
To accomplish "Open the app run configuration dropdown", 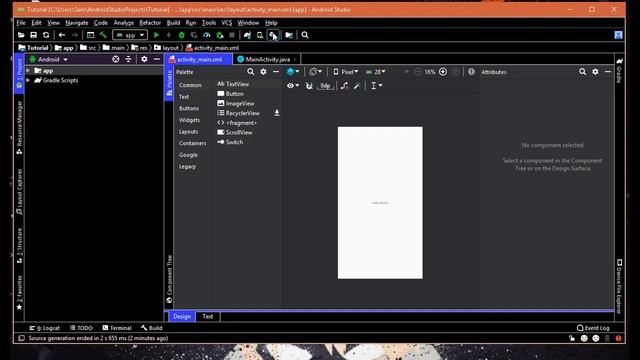I will tap(130, 35).
